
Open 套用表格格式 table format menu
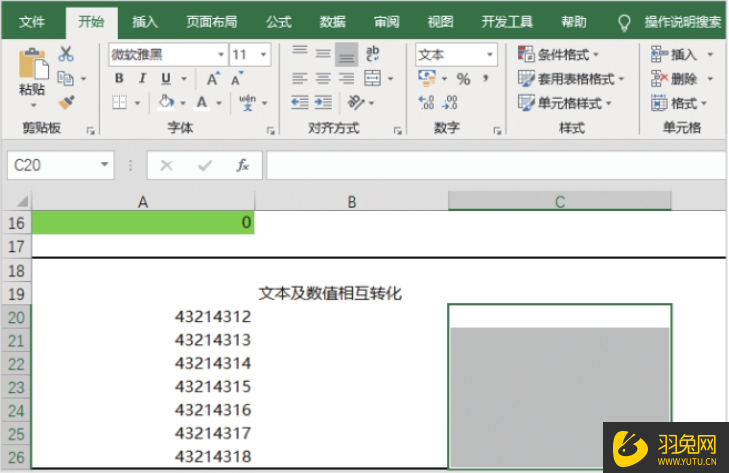coord(571,79)
